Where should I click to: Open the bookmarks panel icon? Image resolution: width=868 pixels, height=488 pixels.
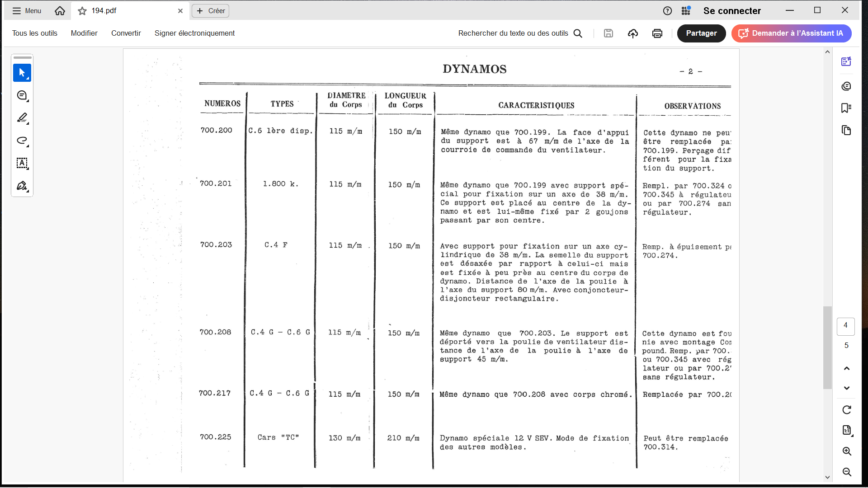[x=846, y=108]
